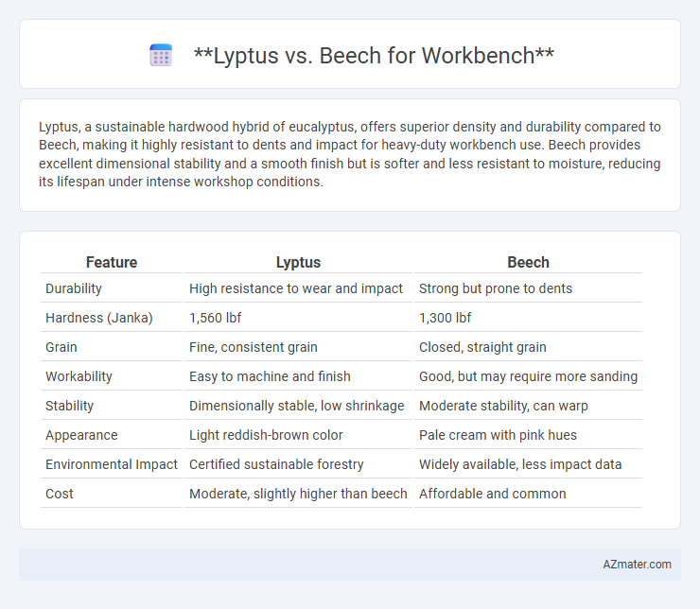700x609 pixels.
Task: Select the '1,300 lbf' value
Action: (446, 318)
